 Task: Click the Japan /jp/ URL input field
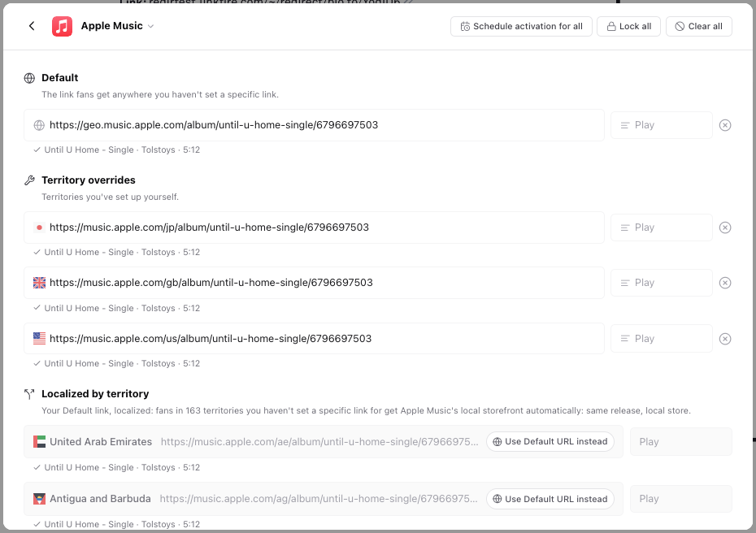pyautogui.click(x=314, y=227)
